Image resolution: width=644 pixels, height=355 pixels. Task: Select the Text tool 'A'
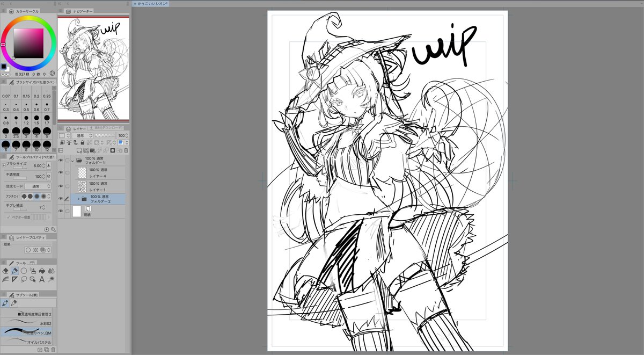(42, 279)
